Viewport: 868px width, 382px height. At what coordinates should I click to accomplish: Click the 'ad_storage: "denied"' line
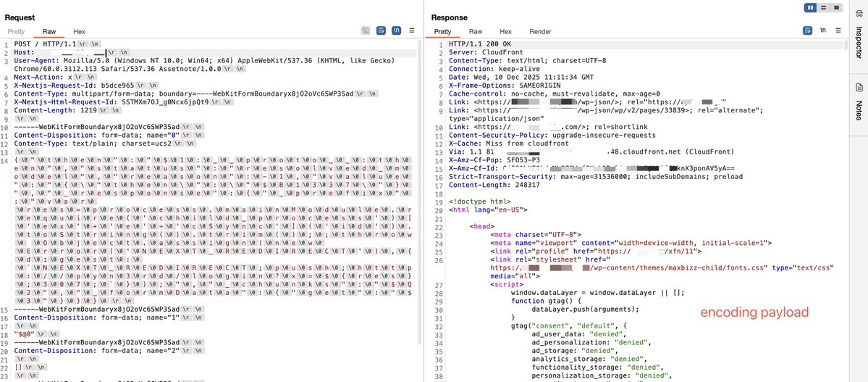coord(576,350)
